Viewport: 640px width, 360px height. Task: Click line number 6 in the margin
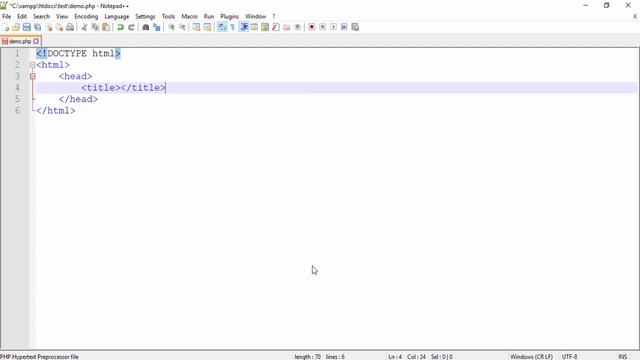pos(17,111)
